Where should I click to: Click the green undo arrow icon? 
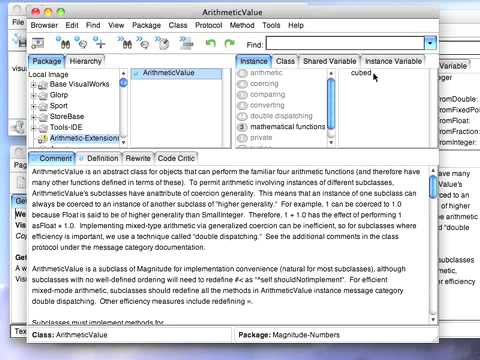tap(211, 43)
